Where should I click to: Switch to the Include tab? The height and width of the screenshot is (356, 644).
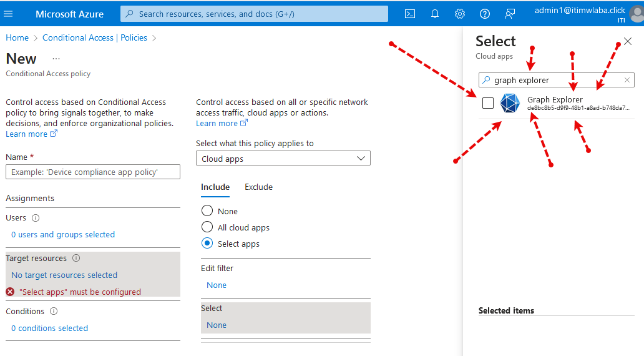point(215,187)
